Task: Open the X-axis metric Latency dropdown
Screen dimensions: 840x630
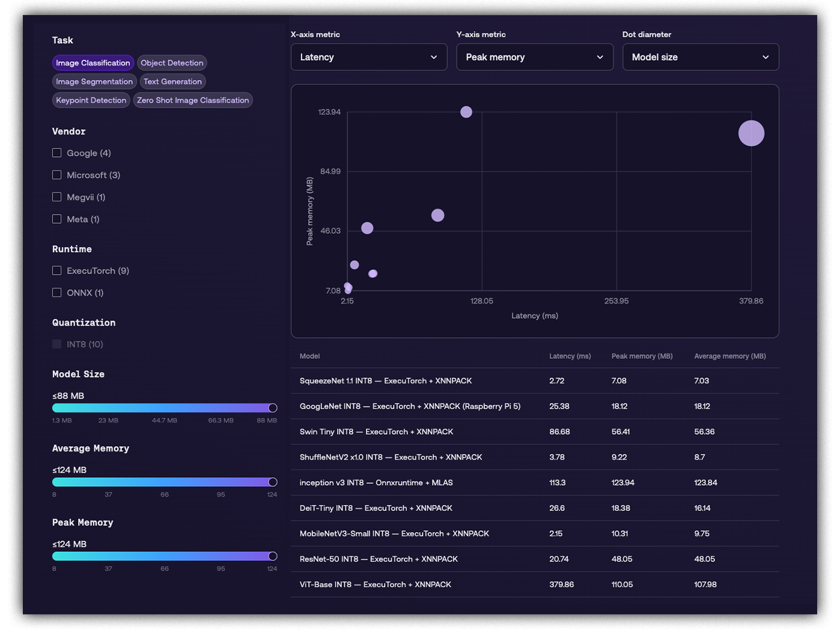Action: 369,57
